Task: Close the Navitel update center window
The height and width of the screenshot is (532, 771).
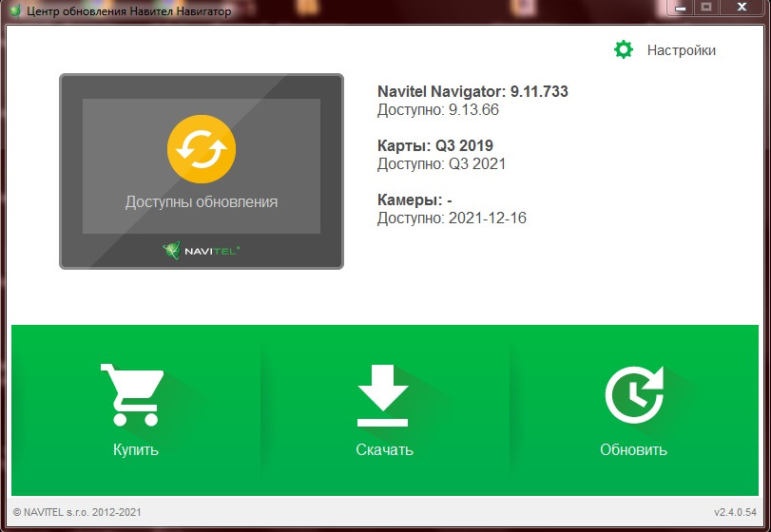Action: click(x=742, y=8)
